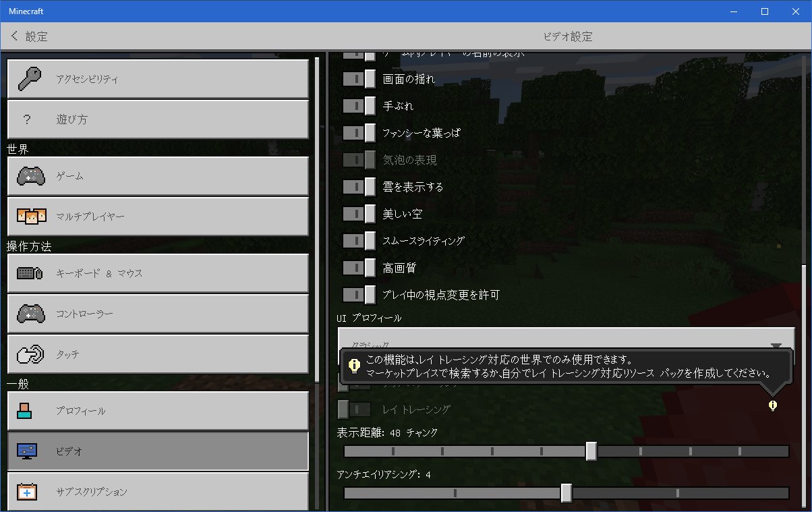Toggle プレイ中の視点変更を許可 switch
The width and height of the screenshot is (812, 512).
coord(359,295)
